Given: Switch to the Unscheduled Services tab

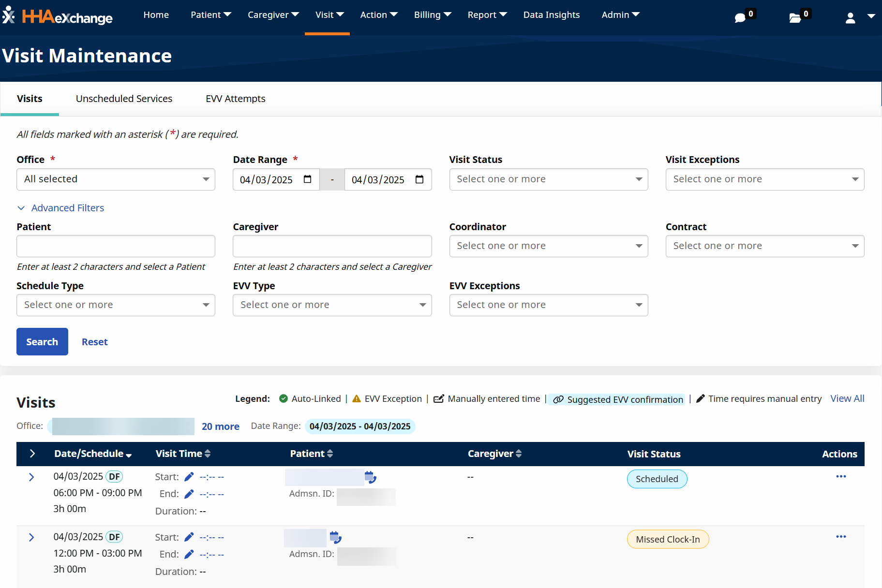Looking at the screenshot, I should click(x=124, y=99).
